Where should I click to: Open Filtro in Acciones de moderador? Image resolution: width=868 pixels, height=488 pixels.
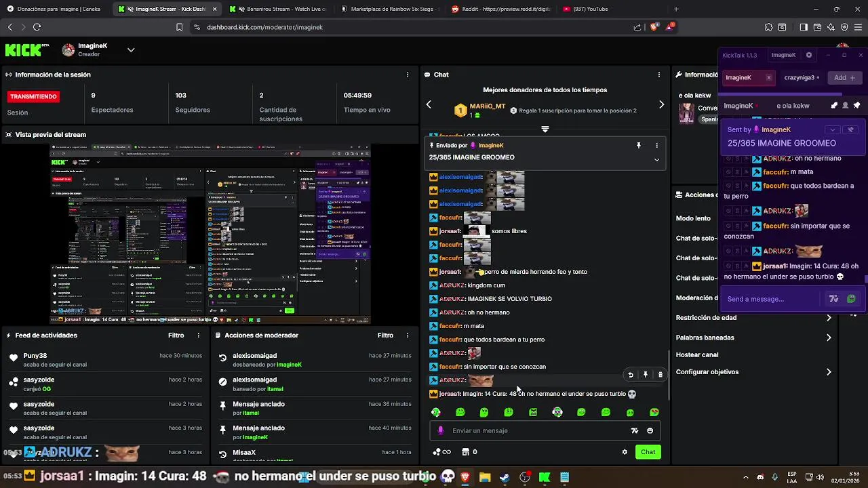point(385,335)
